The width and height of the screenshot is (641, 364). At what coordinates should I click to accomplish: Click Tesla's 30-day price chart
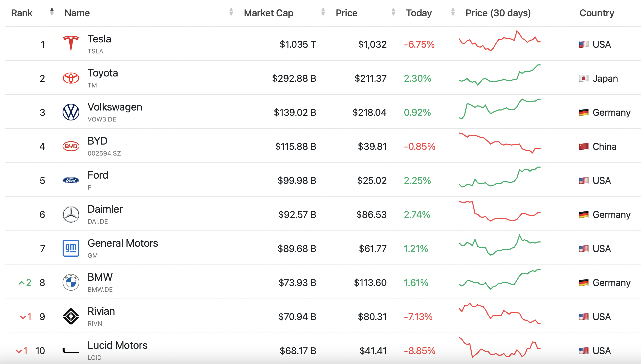[500, 41]
